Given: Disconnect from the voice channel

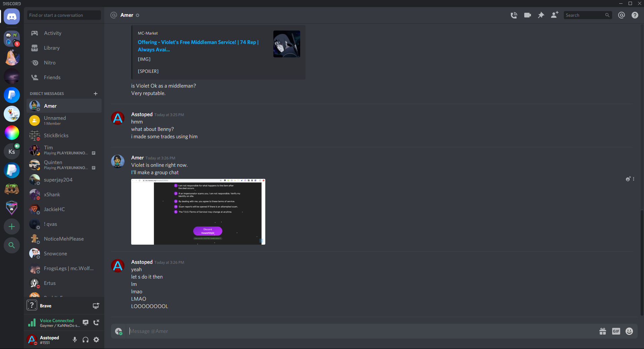Looking at the screenshot, I should 96,322.
